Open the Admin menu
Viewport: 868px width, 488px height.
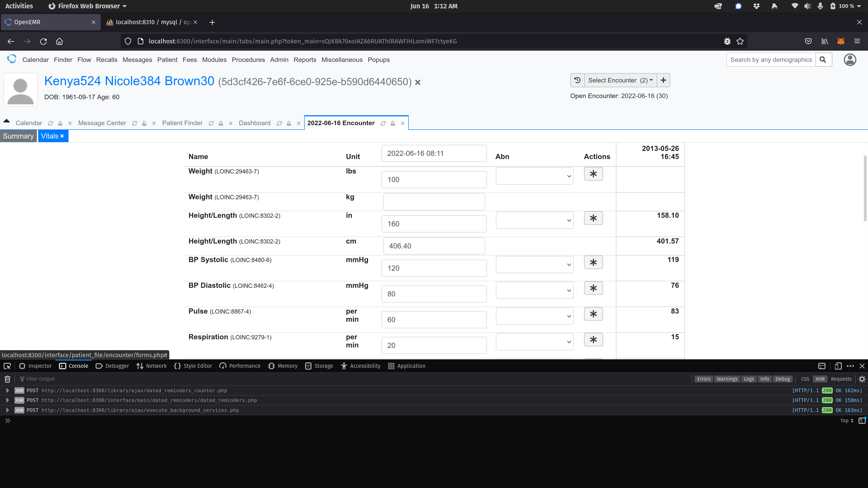pyautogui.click(x=279, y=60)
